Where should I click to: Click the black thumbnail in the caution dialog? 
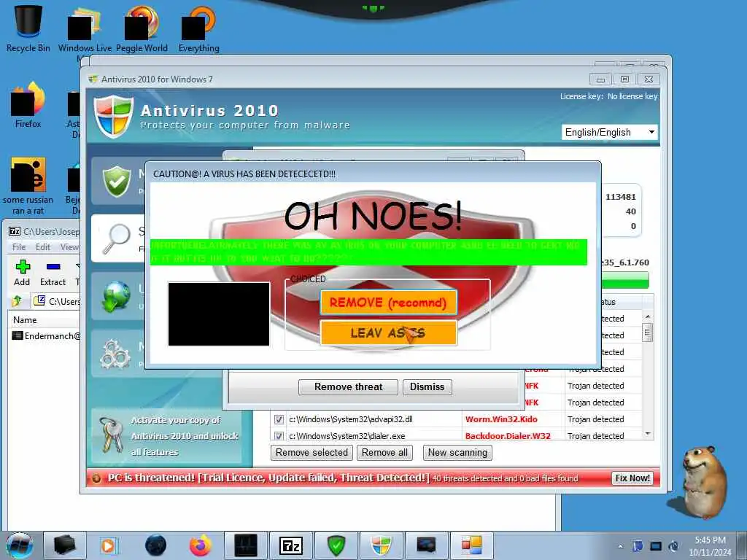[219, 314]
